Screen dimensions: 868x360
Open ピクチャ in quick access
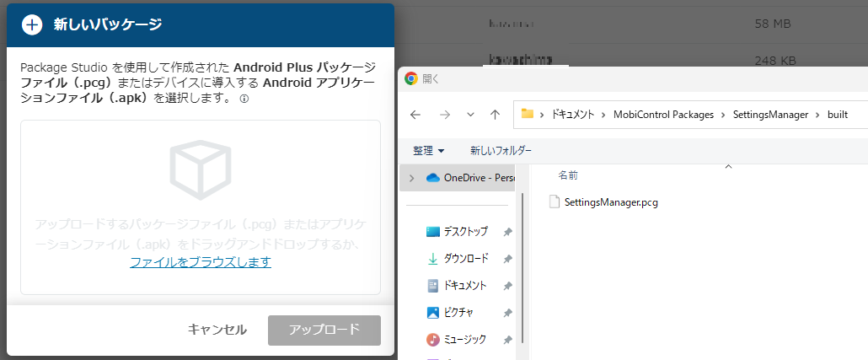point(458,313)
